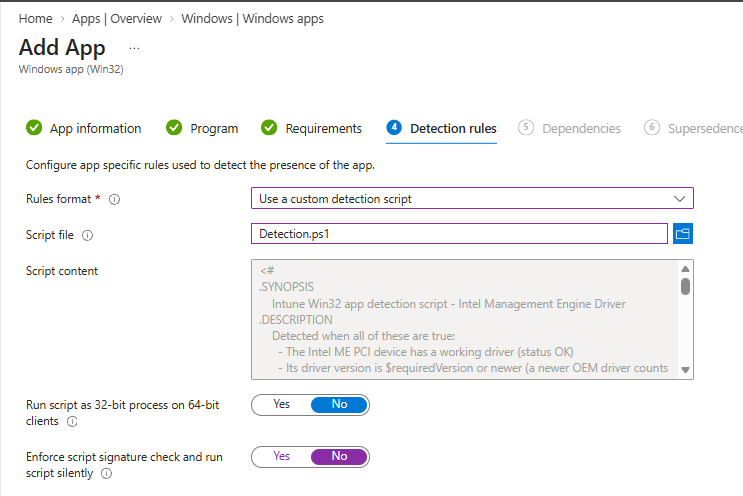
Task: Open the Rules format dropdown
Action: [x=472, y=198]
